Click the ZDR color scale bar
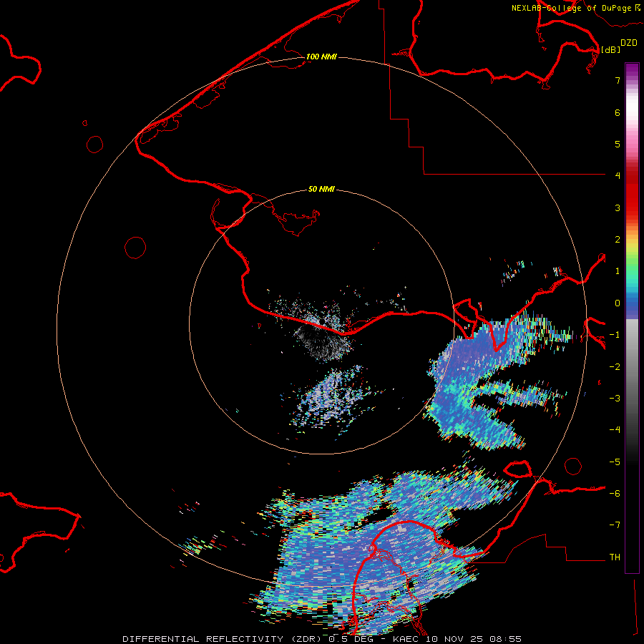644x644 pixels. (632, 318)
